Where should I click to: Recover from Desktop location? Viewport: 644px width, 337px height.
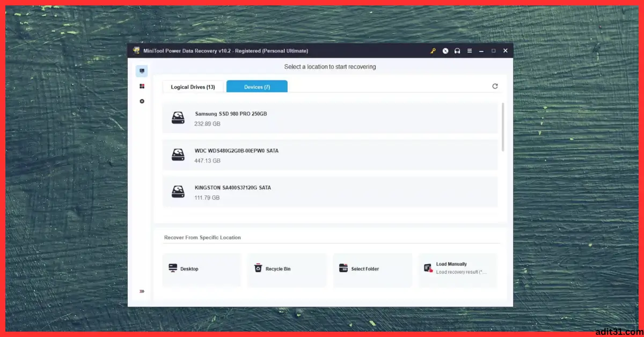pos(202,270)
